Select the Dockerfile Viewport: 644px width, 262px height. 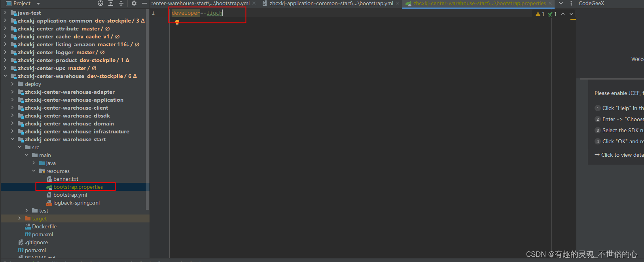(44, 226)
